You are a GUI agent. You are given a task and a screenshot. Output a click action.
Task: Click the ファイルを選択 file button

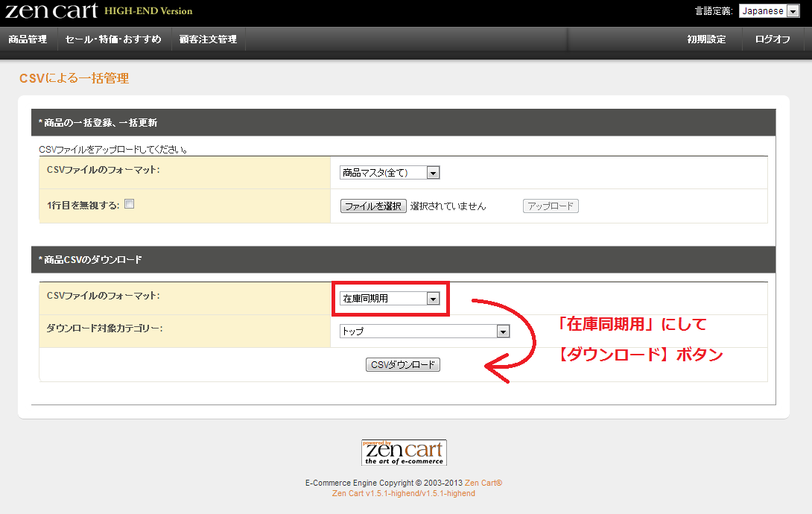pos(373,206)
